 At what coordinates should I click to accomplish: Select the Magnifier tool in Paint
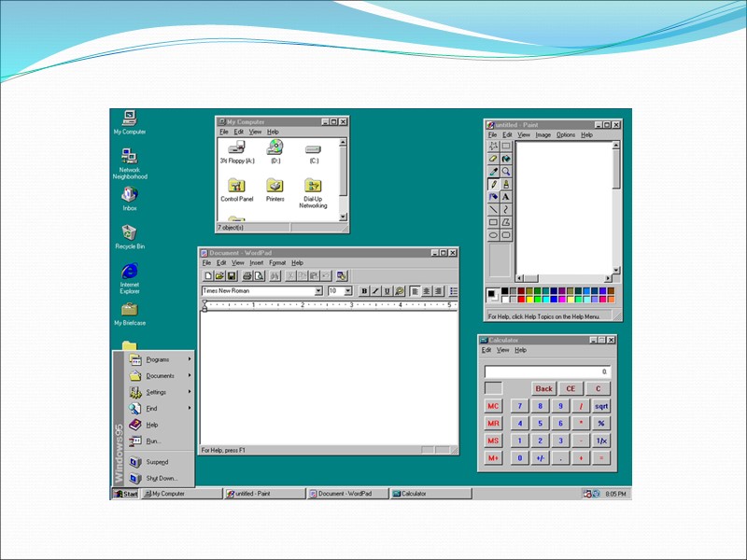[506, 172]
